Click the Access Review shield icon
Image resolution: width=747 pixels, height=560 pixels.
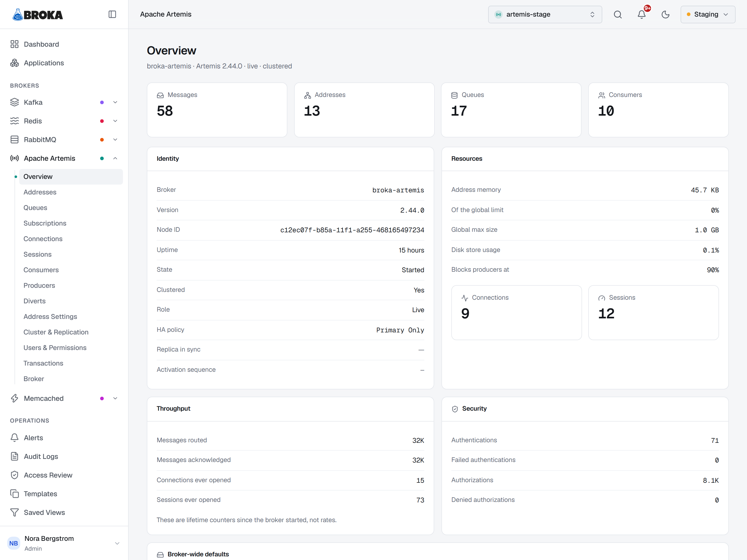point(15,475)
